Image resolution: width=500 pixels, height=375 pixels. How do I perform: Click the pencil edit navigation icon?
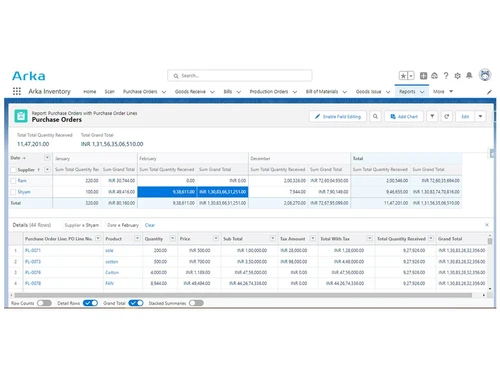489,92
